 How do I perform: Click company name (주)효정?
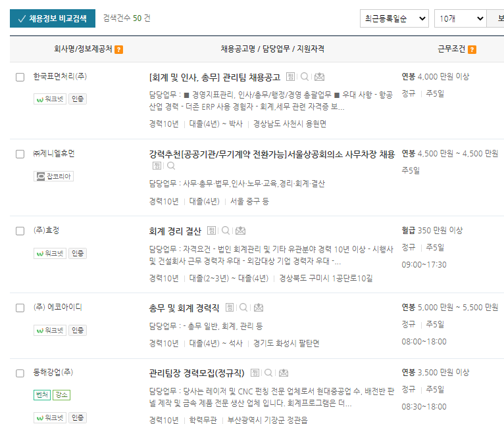point(46,230)
